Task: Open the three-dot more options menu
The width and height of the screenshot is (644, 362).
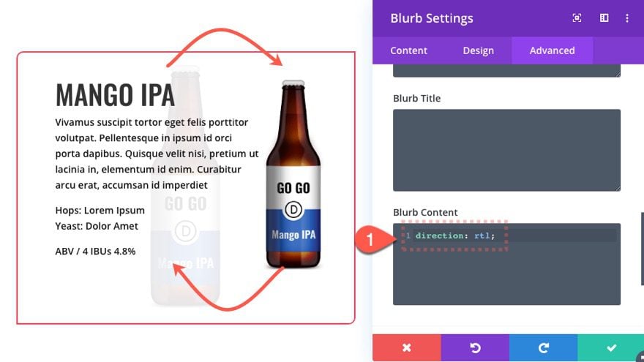Action: [626, 18]
